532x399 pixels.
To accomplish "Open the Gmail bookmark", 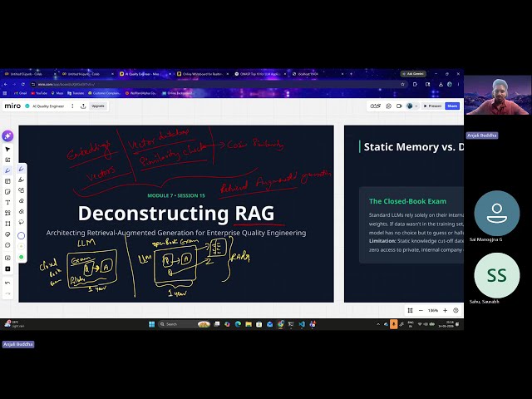I will click(20, 93).
